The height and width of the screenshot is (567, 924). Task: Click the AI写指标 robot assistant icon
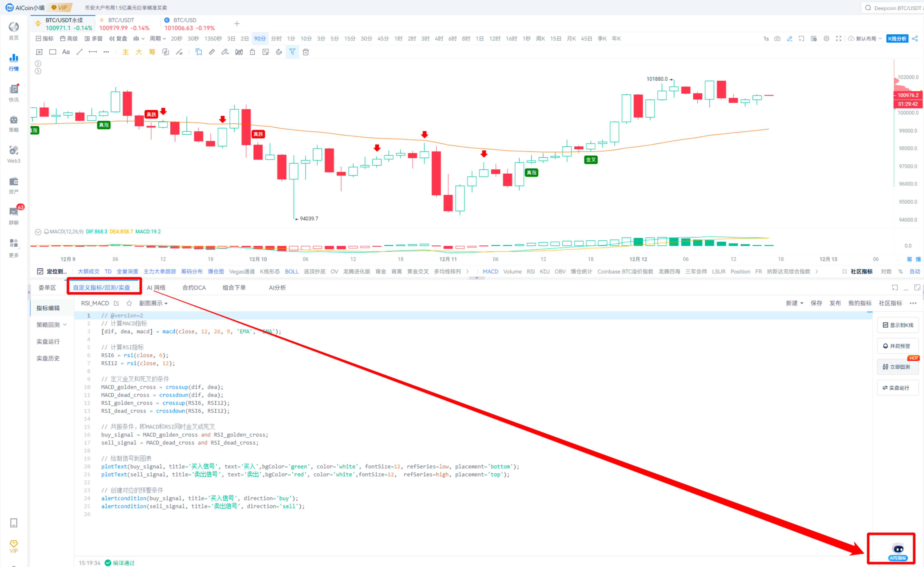(898, 552)
